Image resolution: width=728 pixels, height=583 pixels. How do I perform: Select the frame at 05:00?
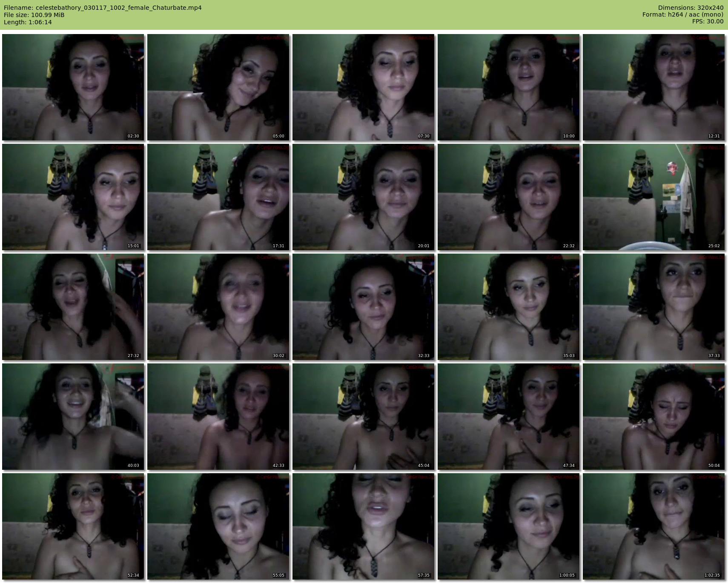coord(218,87)
